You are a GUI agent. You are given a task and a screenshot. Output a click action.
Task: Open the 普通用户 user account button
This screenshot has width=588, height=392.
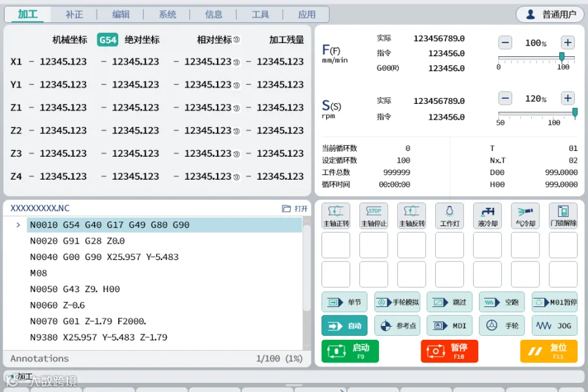pos(550,14)
